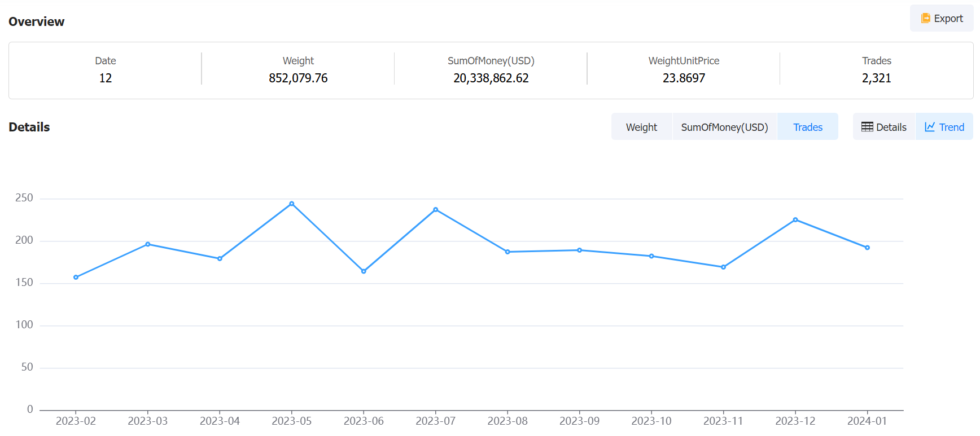Click the 2023-02 data point
This screenshot has height=436, width=980.
coord(76,277)
